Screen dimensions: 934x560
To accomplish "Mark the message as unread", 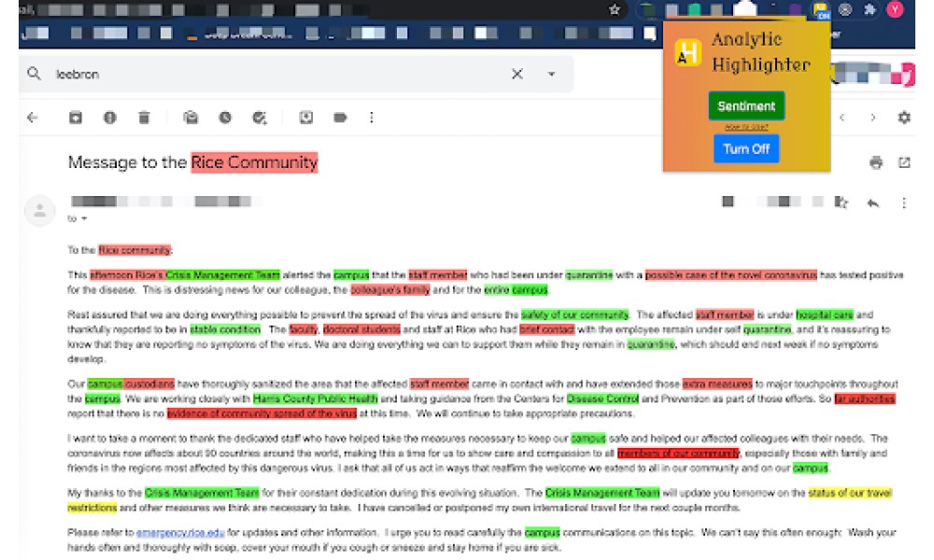I will (x=191, y=118).
